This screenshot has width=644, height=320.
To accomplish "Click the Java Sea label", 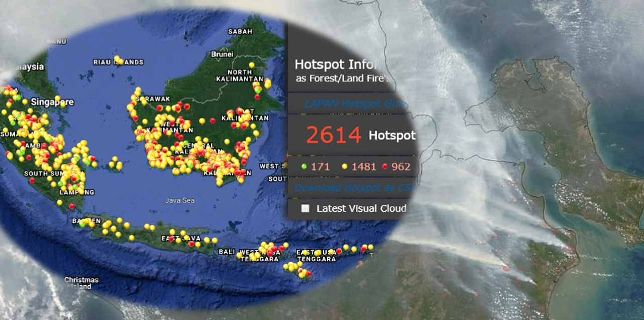I will pyautogui.click(x=180, y=200).
